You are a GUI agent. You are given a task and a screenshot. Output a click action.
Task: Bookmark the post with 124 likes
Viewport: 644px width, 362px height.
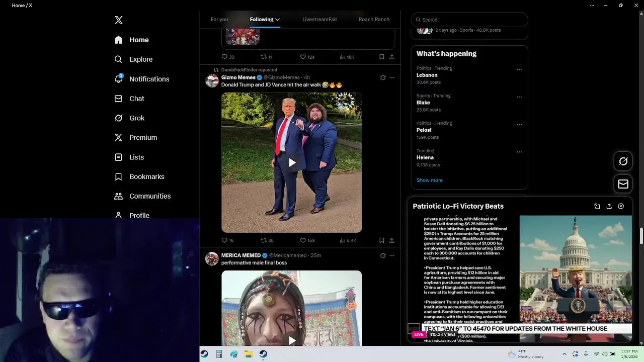pos(382,57)
